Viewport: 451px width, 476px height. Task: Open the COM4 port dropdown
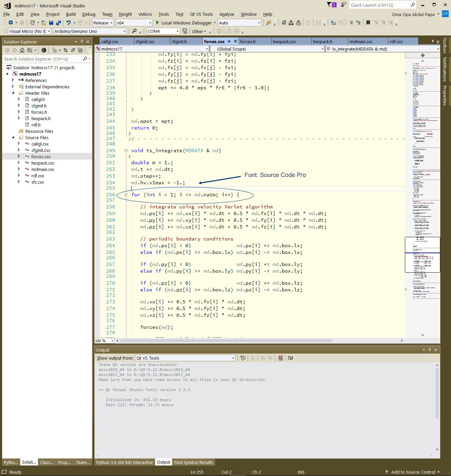click(x=163, y=31)
